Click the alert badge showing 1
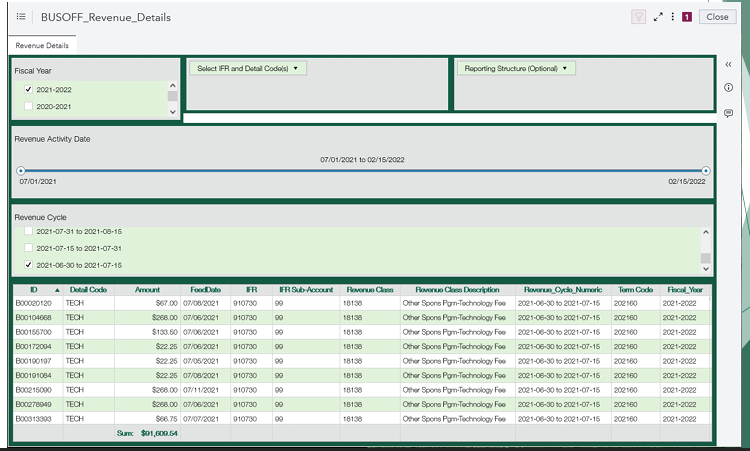Screen dimensions: 750x451 coord(687,17)
